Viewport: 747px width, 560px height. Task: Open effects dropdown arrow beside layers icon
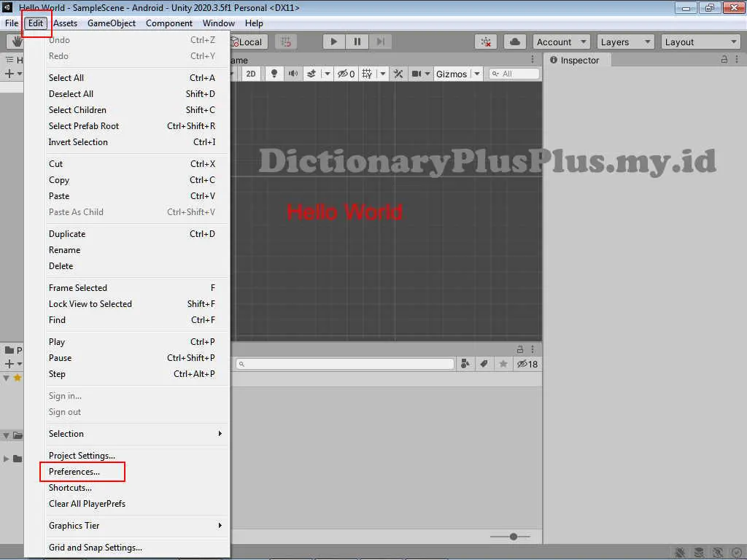327,74
